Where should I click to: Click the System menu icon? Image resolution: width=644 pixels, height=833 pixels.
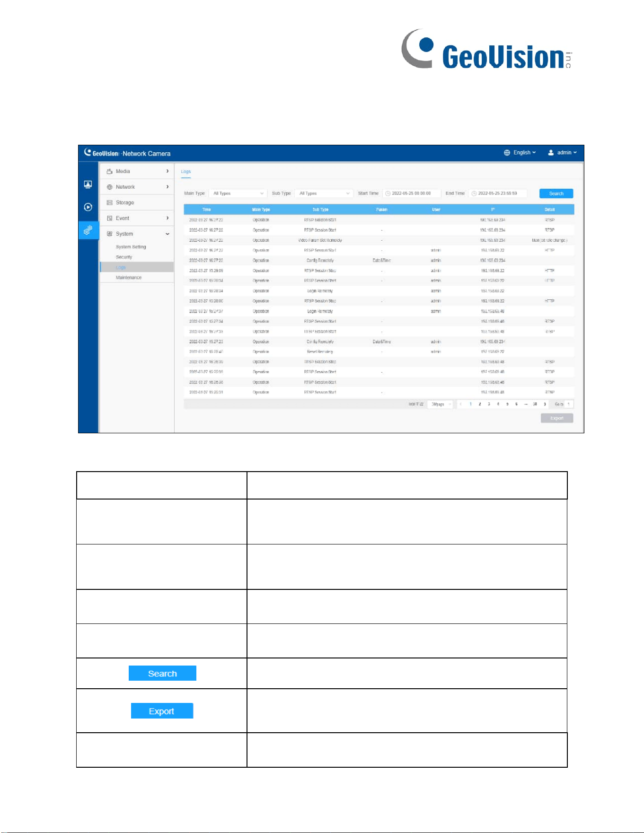(110, 234)
